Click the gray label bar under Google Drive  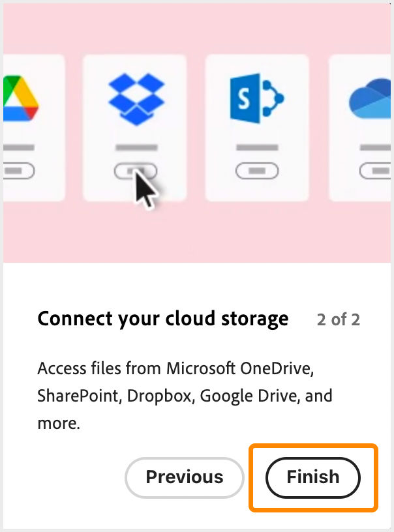[18, 148]
